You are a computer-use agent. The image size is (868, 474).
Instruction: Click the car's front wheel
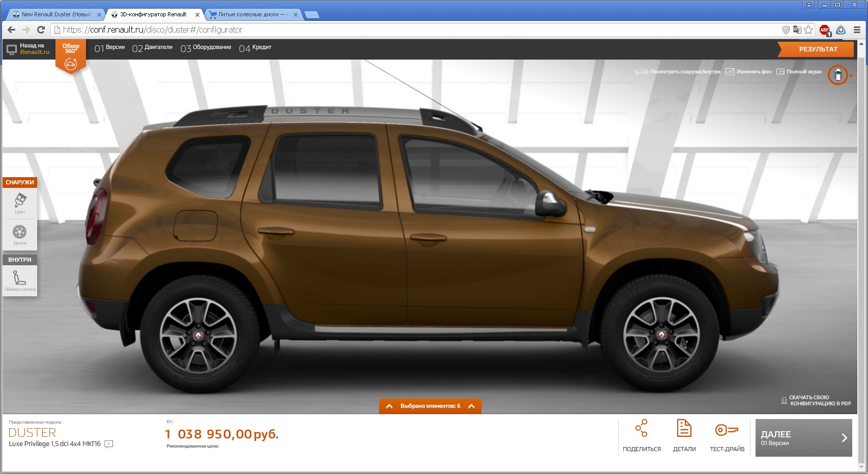pyautogui.click(x=661, y=334)
